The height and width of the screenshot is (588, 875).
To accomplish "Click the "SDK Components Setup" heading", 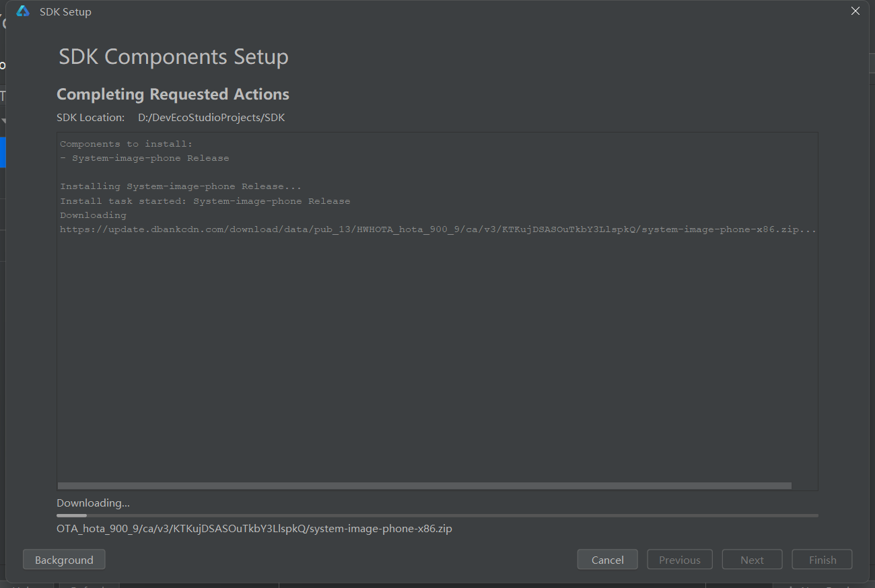I will (x=174, y=57).
